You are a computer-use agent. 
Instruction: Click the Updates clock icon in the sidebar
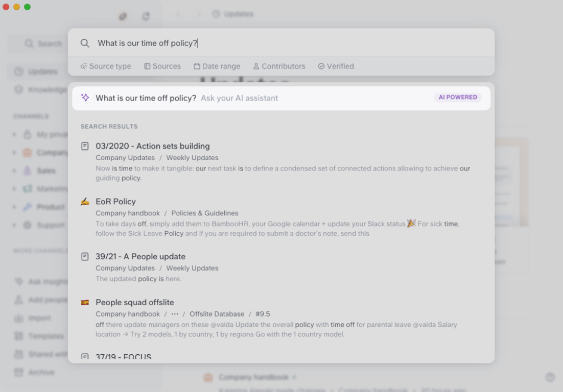tap(19, 71)
